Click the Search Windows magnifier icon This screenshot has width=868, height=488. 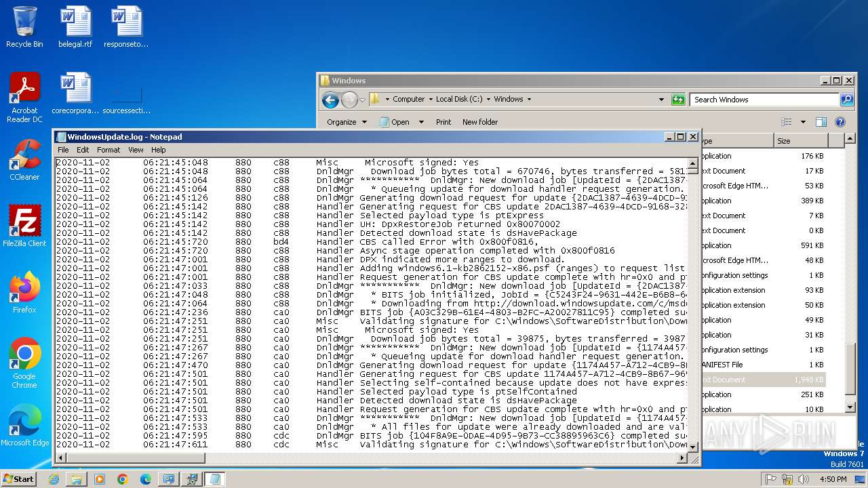pyautogui.click(x=846, y=100)
